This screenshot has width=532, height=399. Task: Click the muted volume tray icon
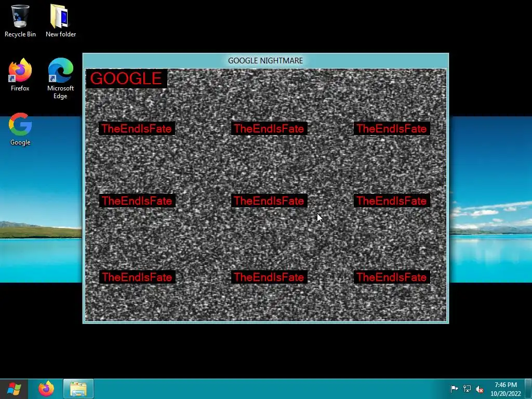pyautogui.click(x=480, y=389)
